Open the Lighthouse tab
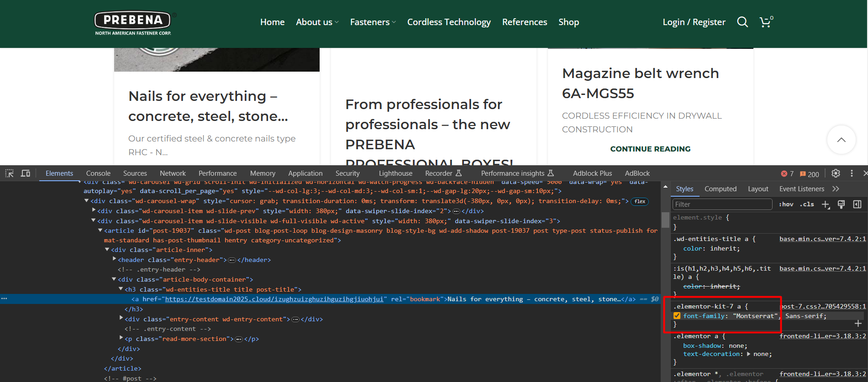 pyautogui.click(x=395, y=173)
